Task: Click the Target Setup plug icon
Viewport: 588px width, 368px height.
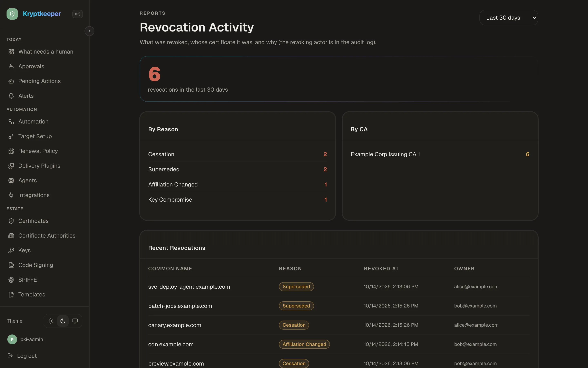Action: click(11, 136)
